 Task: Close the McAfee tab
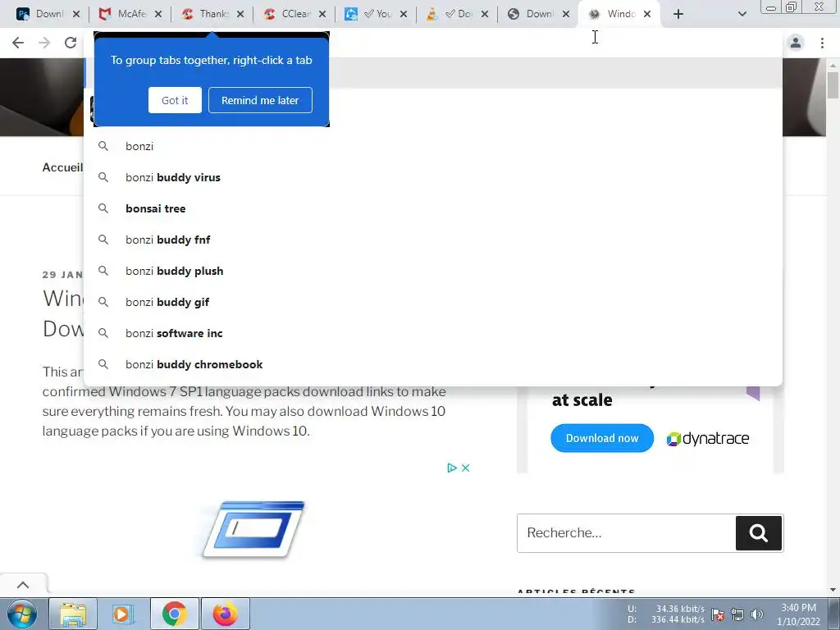[158, 15]
